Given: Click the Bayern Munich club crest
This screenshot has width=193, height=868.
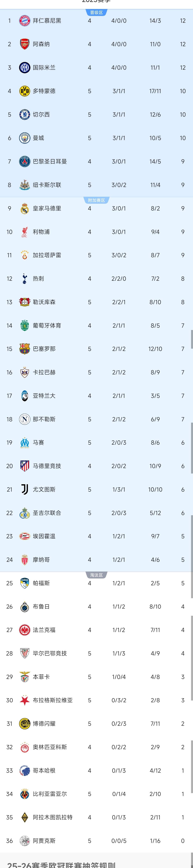Looking at the screenshot, I should (24, 21).
